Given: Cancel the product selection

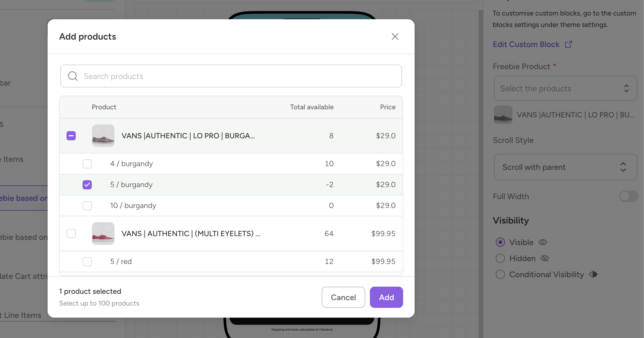Looking at the screenshot, I should tap(343, 297).
